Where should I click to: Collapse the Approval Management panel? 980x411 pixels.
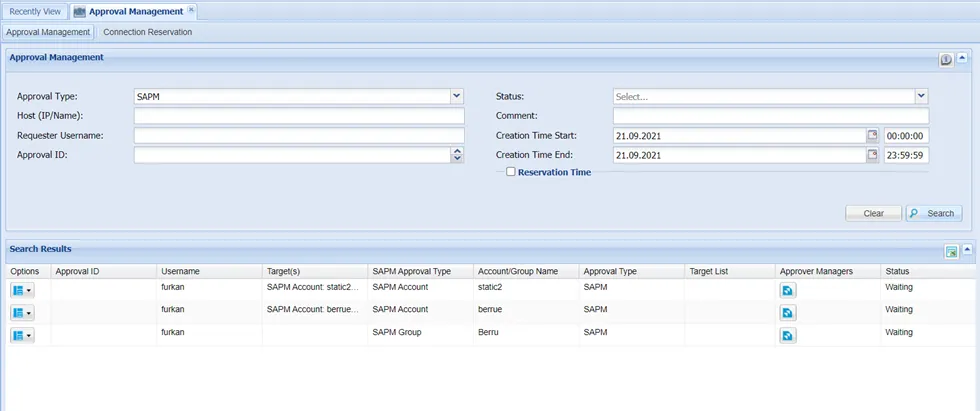(x=962, y=58)
